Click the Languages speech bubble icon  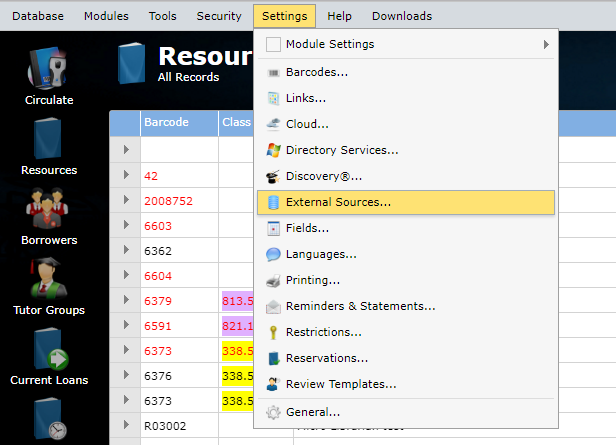273,255
